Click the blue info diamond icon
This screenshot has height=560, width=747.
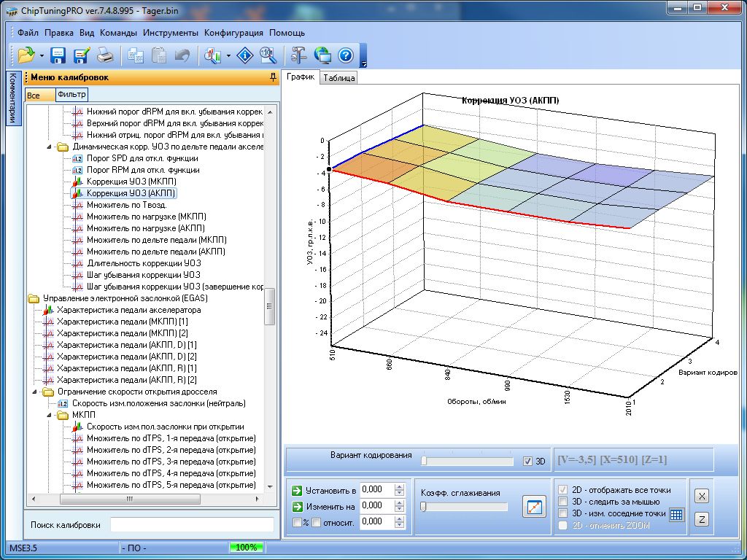[x=245, y=55]
